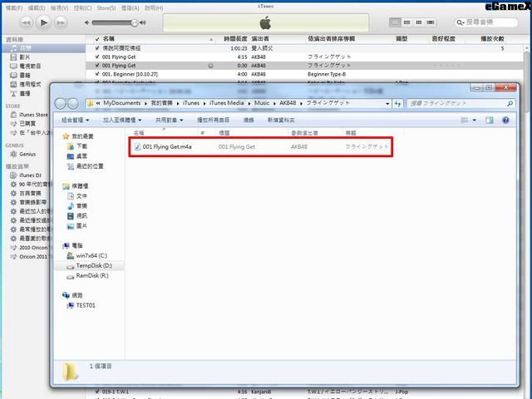The width and height of the screenshot is (532, 399).
Task: Click the Play all button in Explorer
Action: (x=214, y=120)
